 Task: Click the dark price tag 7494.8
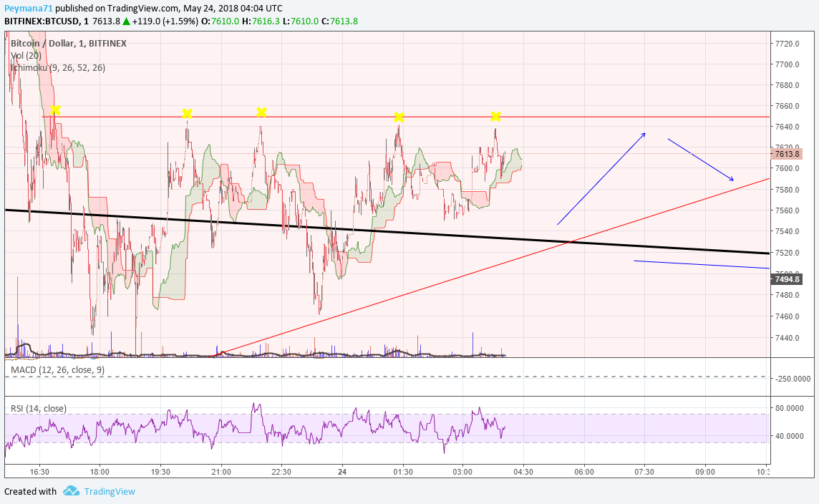pos(787,279)
